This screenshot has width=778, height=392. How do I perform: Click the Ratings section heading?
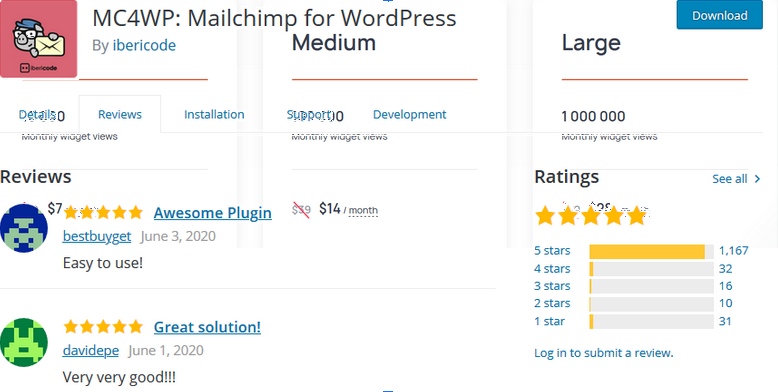click(x=567, y=177)
